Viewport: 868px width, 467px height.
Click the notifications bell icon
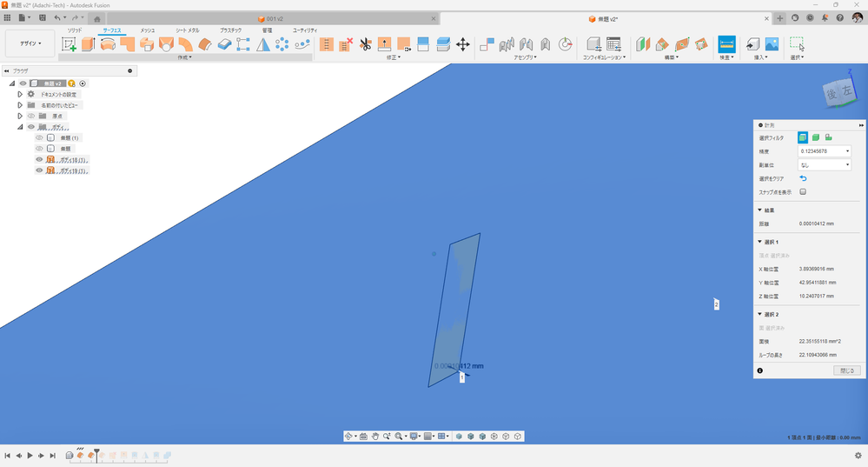pyautogui.click(x=825, y=17)
